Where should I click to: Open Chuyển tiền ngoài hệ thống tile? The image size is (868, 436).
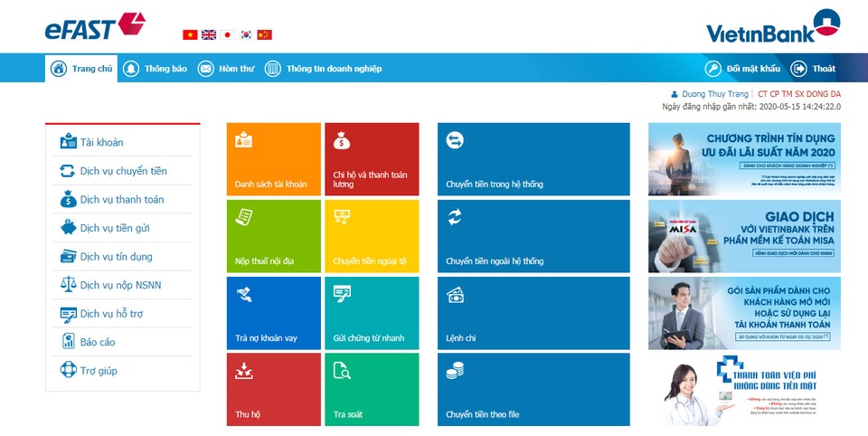533,237
